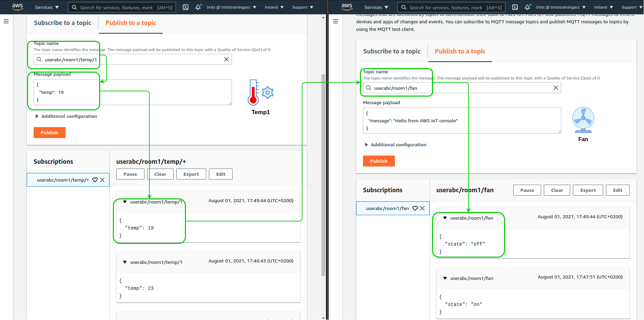The width and height of the screenshot is (644, 320).
Task: Open Support menu in left window
Action: tap(302, 7)
